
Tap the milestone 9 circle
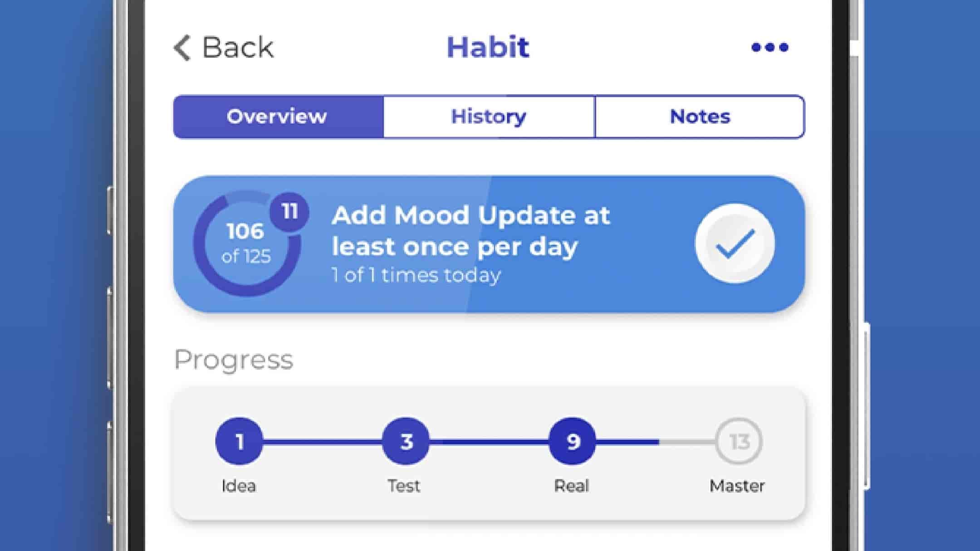point(572,441)
